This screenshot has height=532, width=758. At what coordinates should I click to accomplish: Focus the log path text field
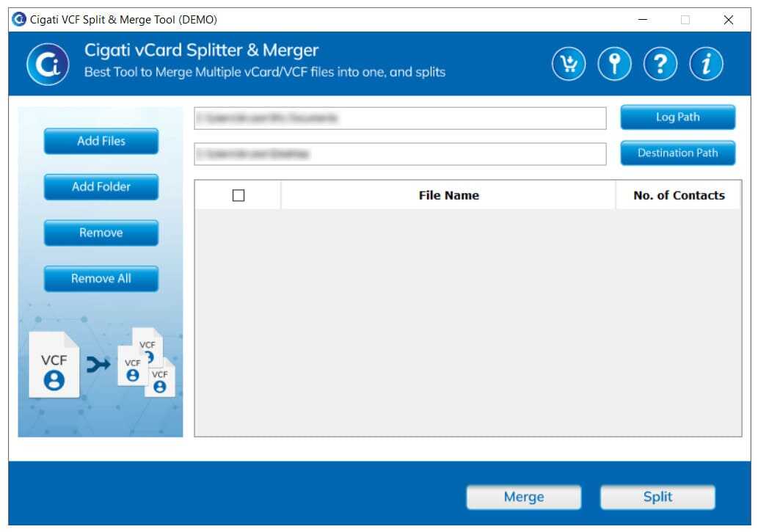point(400,118)
